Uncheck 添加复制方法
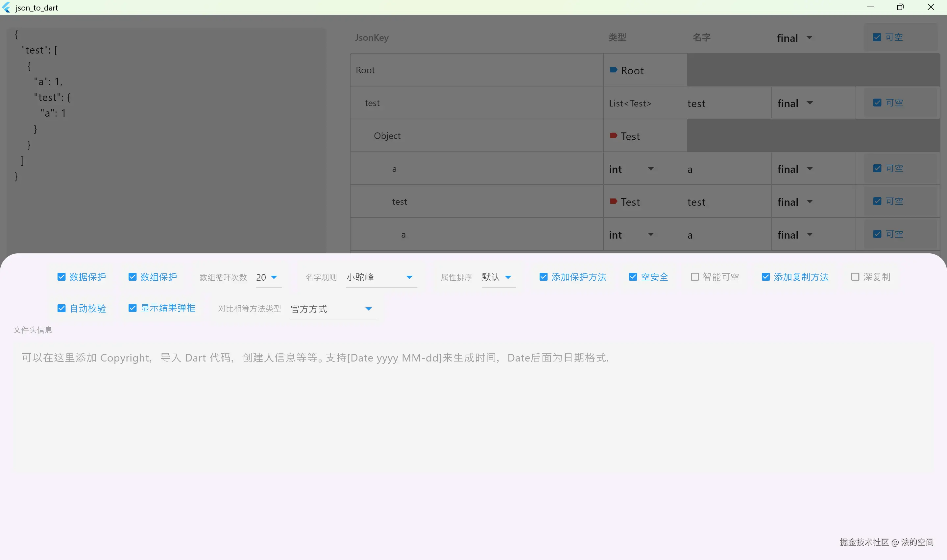This screenshot has width=947, height=560. tap(765, 277)
